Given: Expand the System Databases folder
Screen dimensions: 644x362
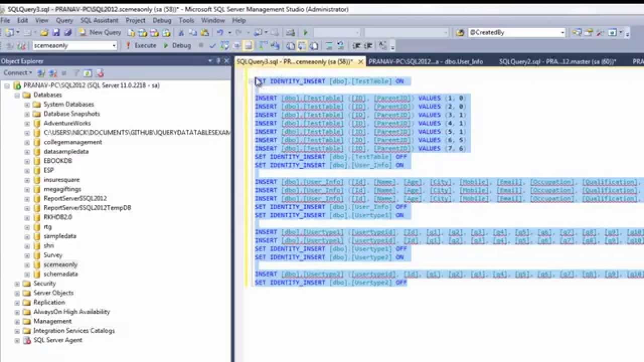Looking at the screenshot, I should (27, 105).
